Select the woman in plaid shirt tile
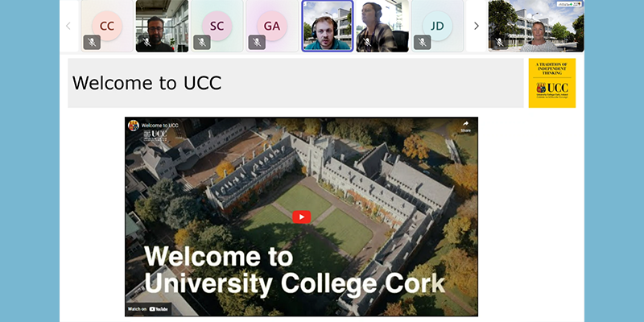This screenshot has width=644, height=322. coord(382,26)
